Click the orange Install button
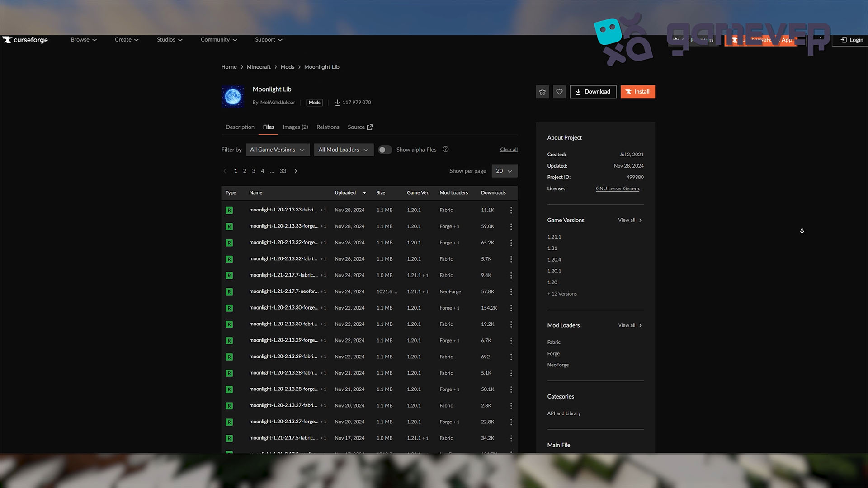 [637, 91]
